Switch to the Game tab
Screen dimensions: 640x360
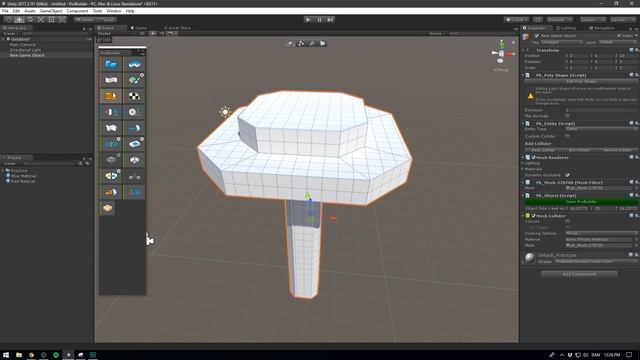[x=139, y=28]
